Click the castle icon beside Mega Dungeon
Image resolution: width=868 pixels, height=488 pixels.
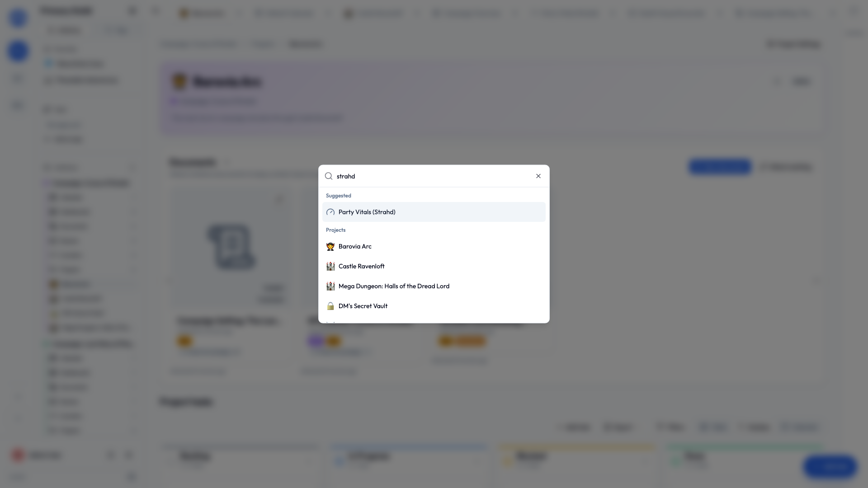330,286
